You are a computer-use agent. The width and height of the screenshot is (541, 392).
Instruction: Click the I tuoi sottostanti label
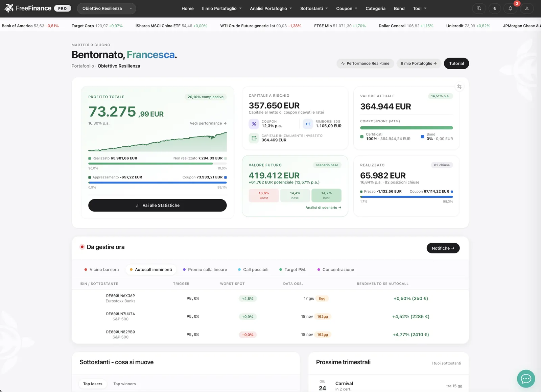[446, 363]
